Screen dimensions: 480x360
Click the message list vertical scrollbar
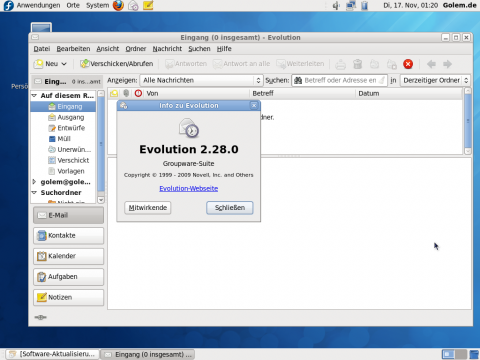(x=468, y=121)
